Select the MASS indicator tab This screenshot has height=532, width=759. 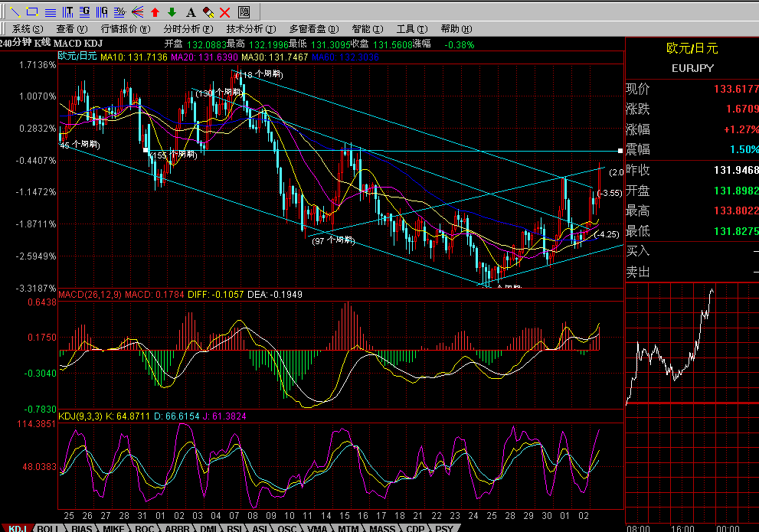click(381, 528)
